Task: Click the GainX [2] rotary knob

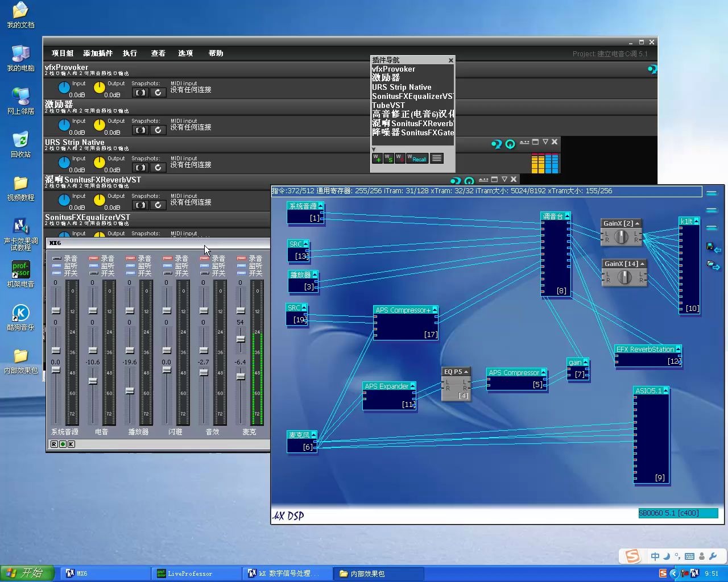Action: tap(621, 237)
